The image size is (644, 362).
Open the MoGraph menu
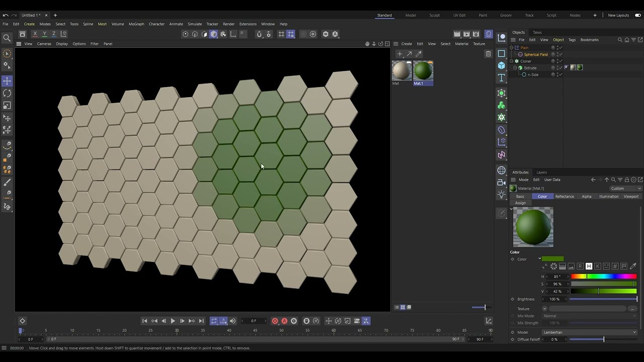point(136,24)
